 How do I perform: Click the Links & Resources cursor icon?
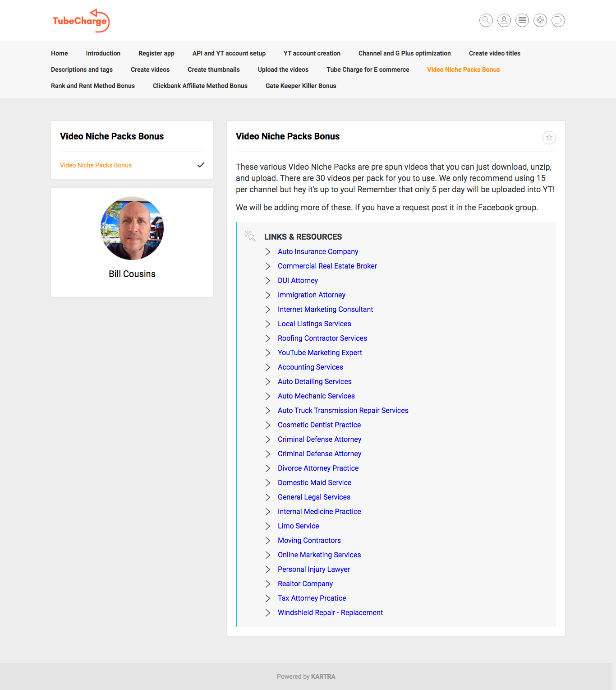point(250,236)
